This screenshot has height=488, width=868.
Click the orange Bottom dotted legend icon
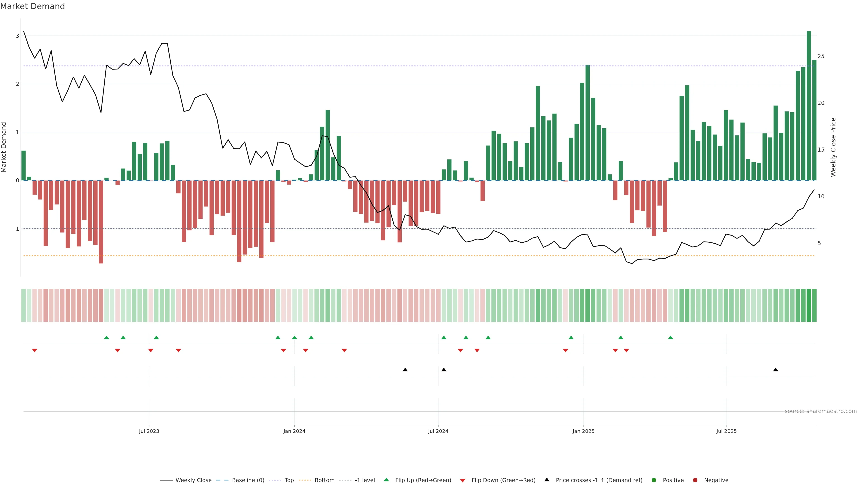click(x=305, y=480)
